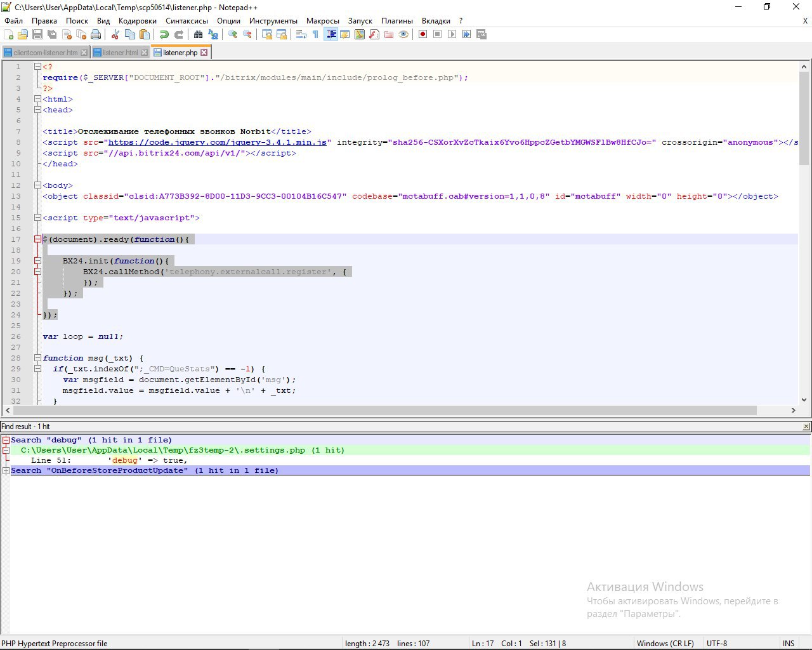Open the Правка menu
This screenshot has height=650, width=812.
44,20
